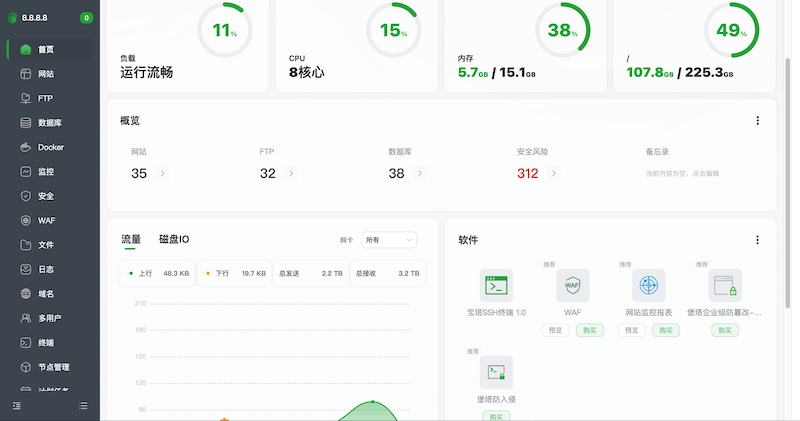Viewport: 800px width, 421px height.
Task: Open the 网卡 network card dropdown
Action: coord(389,240)
